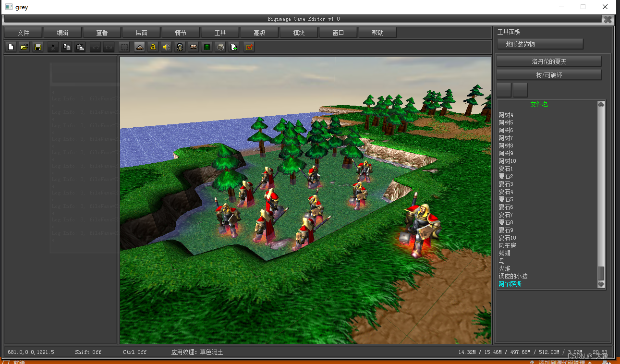Select 火堆 in the file list
This screenshot has width=620, height=364.
[x=504, y=269]
